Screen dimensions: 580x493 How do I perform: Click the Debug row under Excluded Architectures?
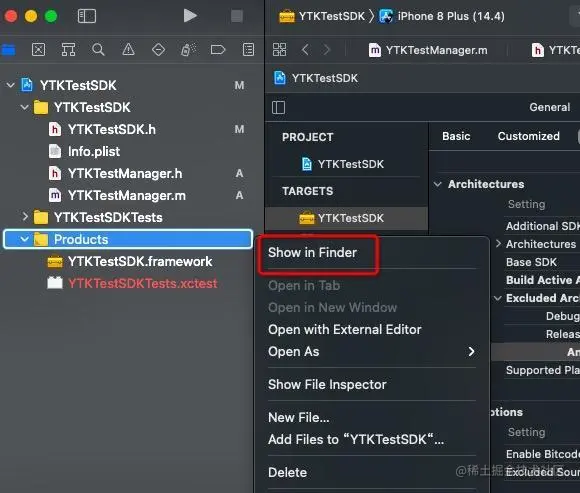tap(563, 316)
